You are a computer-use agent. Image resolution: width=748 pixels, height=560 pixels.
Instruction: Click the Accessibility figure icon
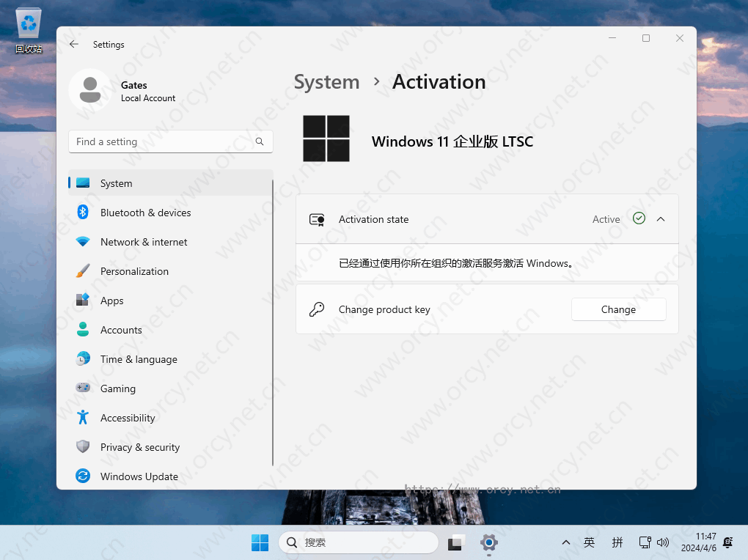click(x=83, y=417)
